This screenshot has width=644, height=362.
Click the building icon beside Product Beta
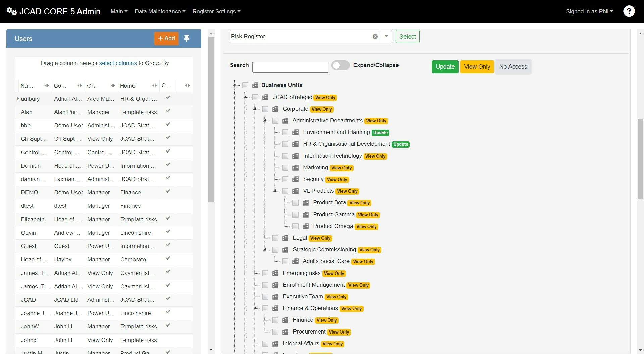point(306,203)
